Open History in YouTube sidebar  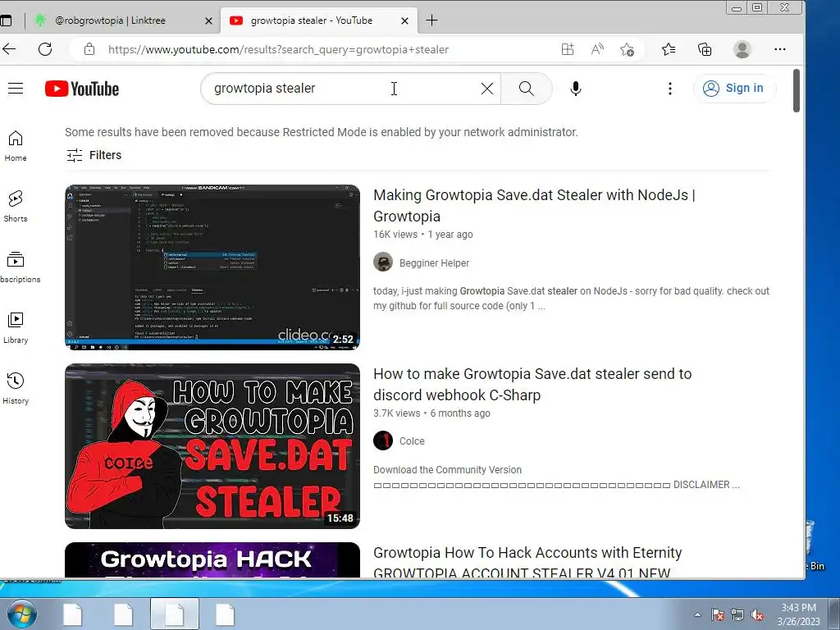(x=16, y=388)
